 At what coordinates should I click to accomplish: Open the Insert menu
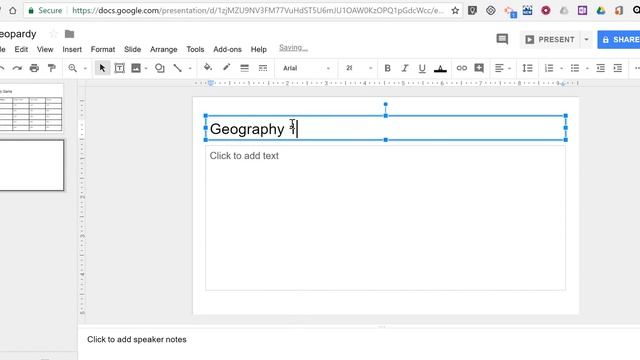pyautogui.click(x=72, y=49)
